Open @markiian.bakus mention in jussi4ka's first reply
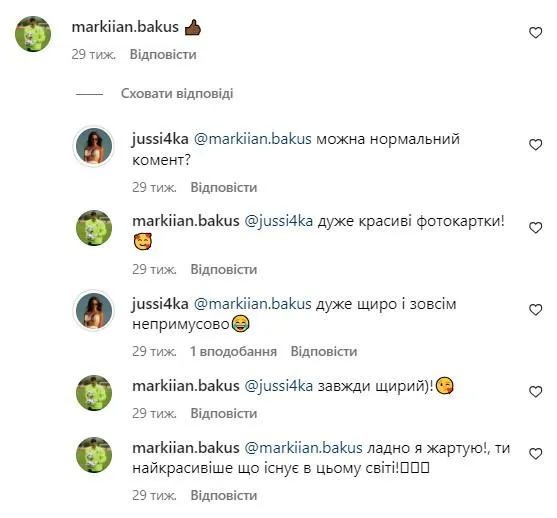557x518 pixels. coord(253,139)
